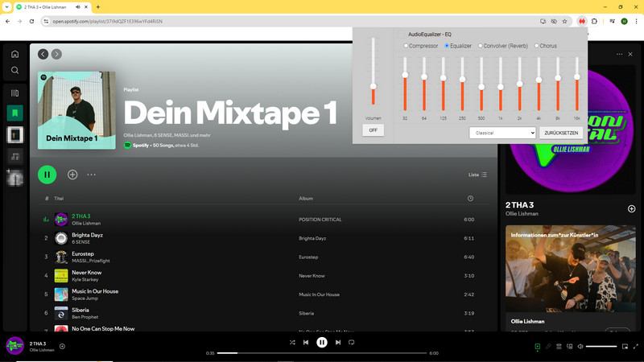This screenshot has height=362, width=644.
Task: Sort tracks by the Titel column header
Action: click(59, 199)
